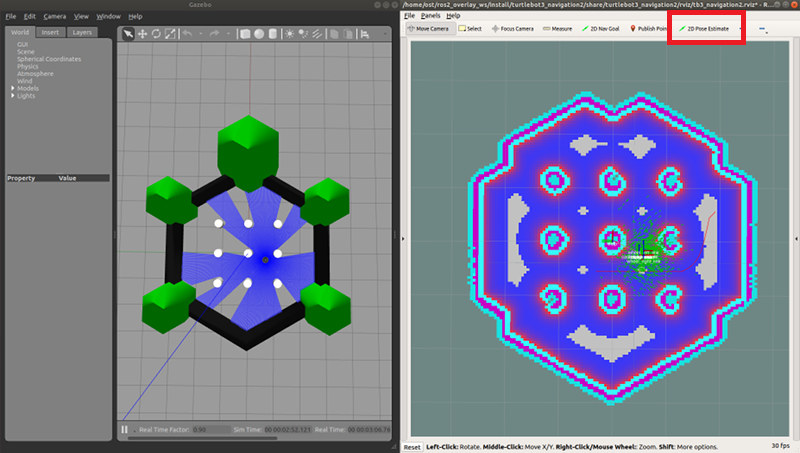Choose the translate mode tool in Gazebo

pyautogui.click(x=142, y=34)
